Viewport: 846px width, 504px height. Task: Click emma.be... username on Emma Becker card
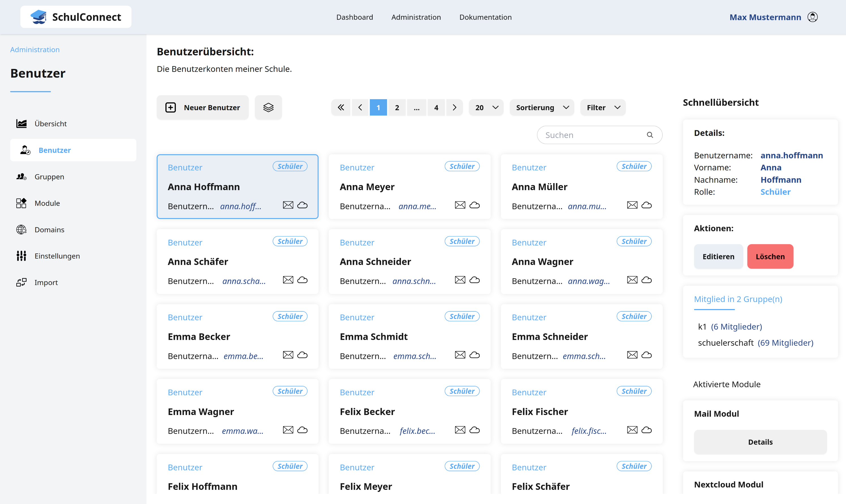point(243,356)
